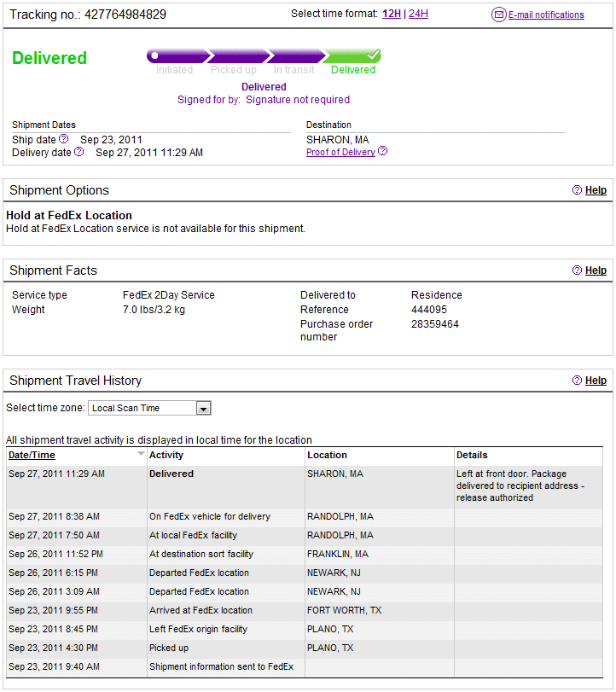Open the time zone dropdown arrow
This screenshot has width=616, height=692.
click(x=203, y=408)
